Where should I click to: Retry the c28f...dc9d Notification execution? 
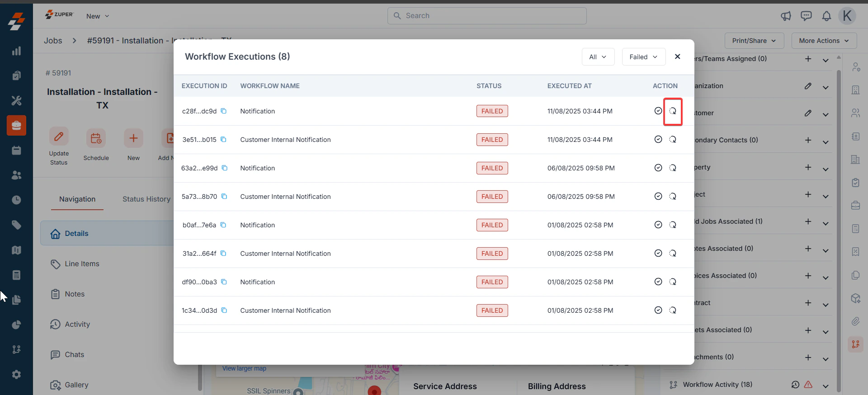click(x=673, y=111)
